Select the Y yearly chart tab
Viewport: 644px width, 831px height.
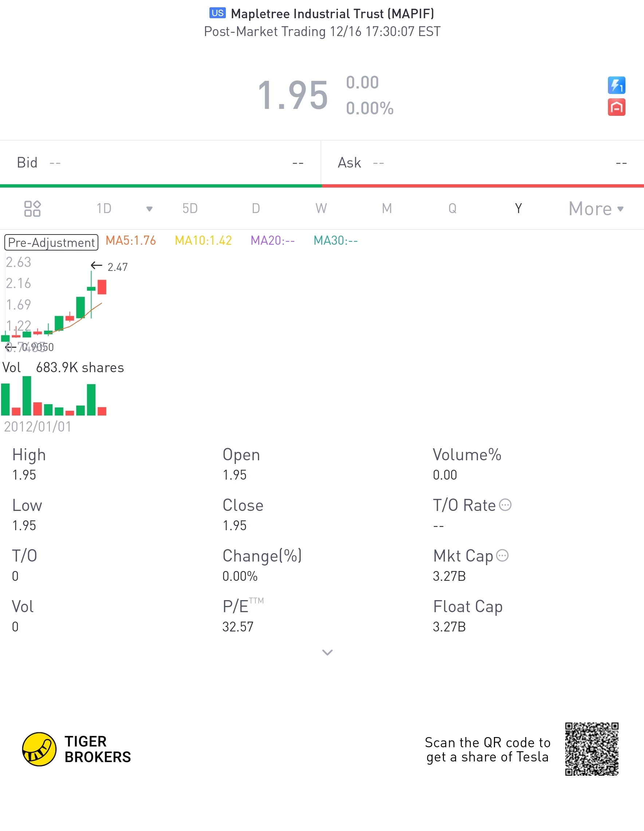tap(518, 209)
